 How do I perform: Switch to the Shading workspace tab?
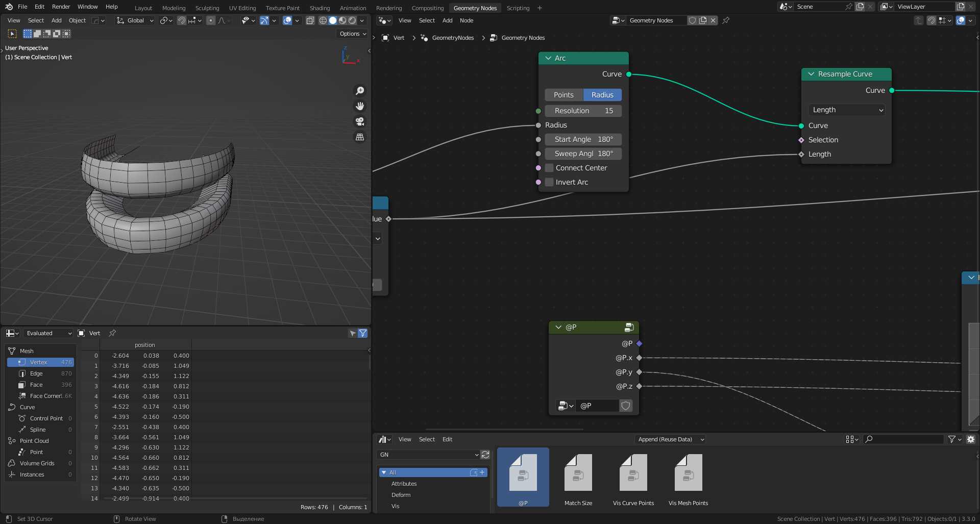click(320, 8)
